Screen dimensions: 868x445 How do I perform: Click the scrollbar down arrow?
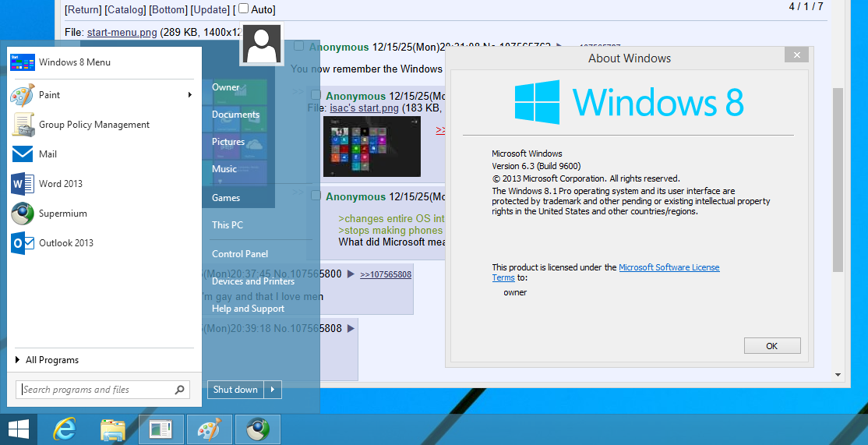[838, 375]
